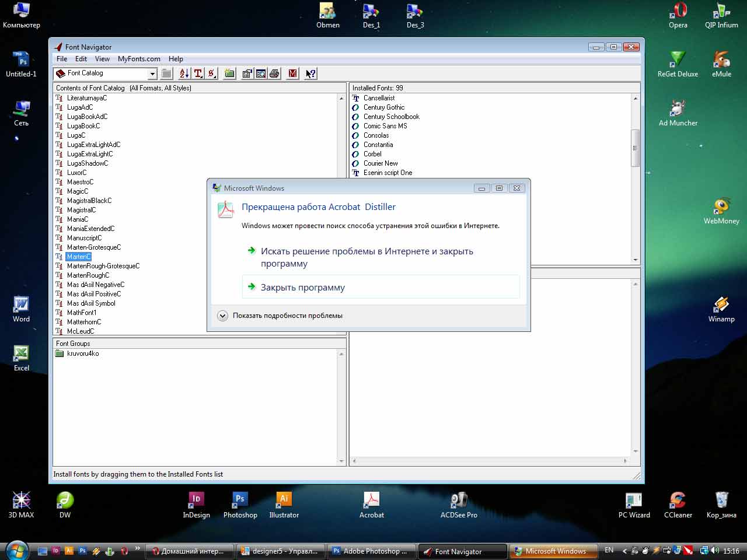
Task: Switch to Adobe Photoshop taskbar button
Action: (x=372, y=551)
